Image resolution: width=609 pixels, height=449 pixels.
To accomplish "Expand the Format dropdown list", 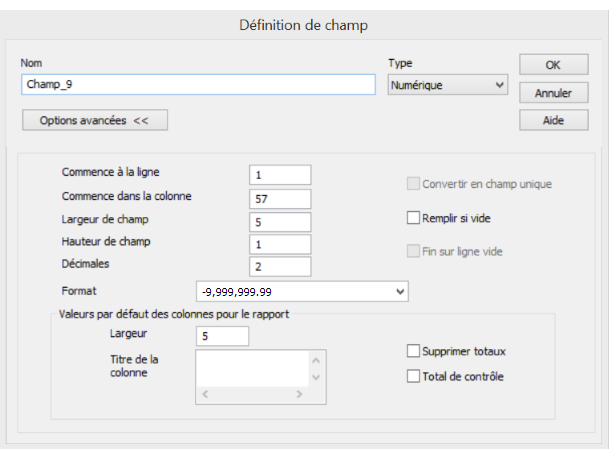I will point(400,291).
